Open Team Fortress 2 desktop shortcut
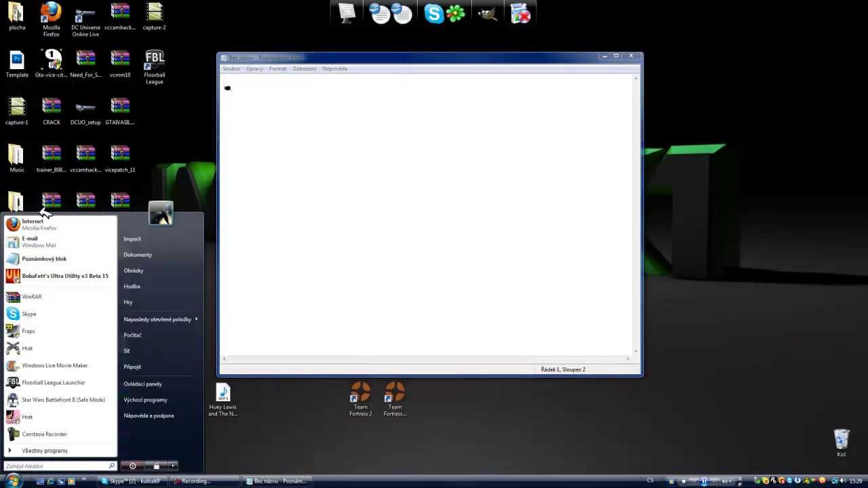The image size is (868, 488). tap(361, 400)
